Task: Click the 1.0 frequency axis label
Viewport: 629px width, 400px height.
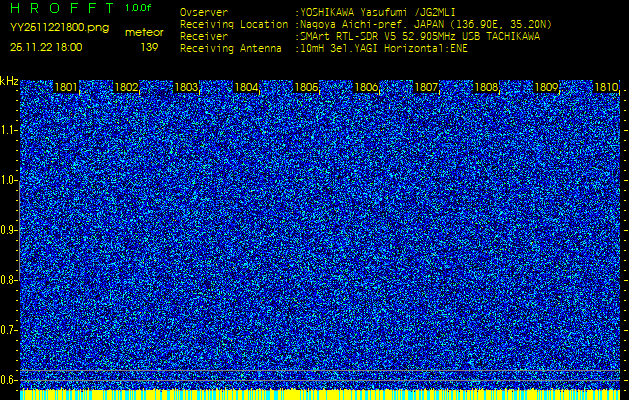Action: (9, 180)
